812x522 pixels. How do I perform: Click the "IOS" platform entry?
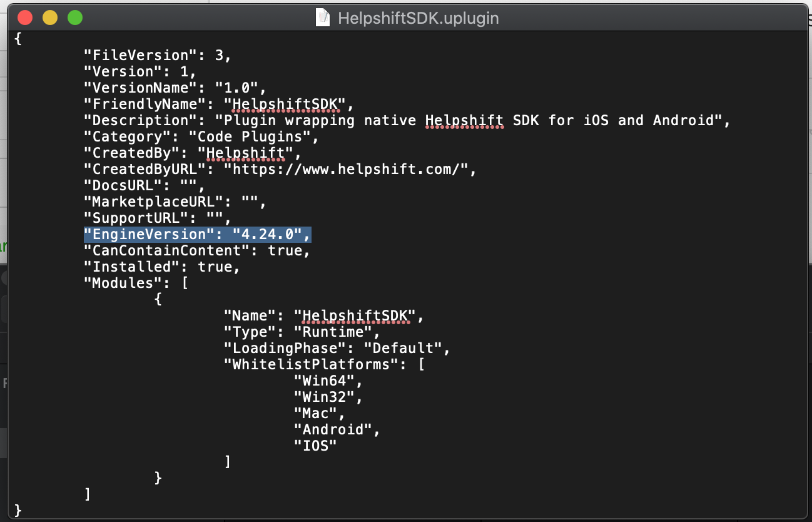click(x=315, y=446)
